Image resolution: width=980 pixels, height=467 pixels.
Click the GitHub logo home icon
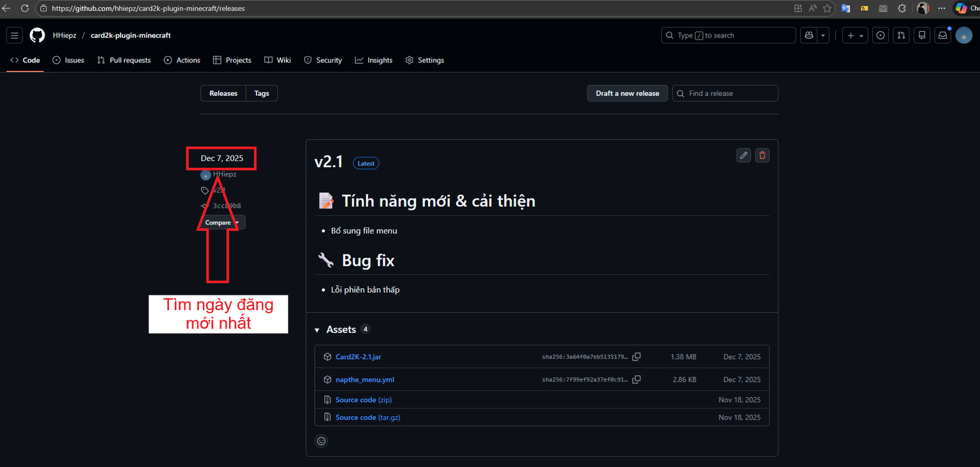37,36
